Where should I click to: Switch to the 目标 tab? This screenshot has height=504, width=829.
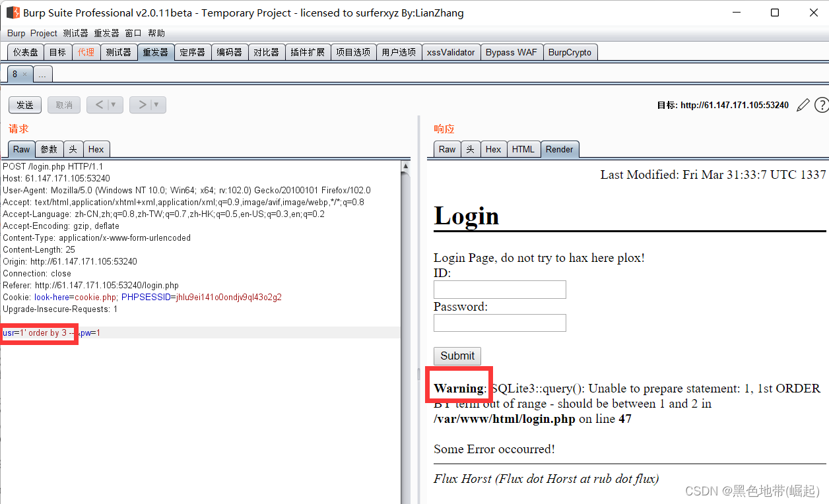(x=57, y=52)
